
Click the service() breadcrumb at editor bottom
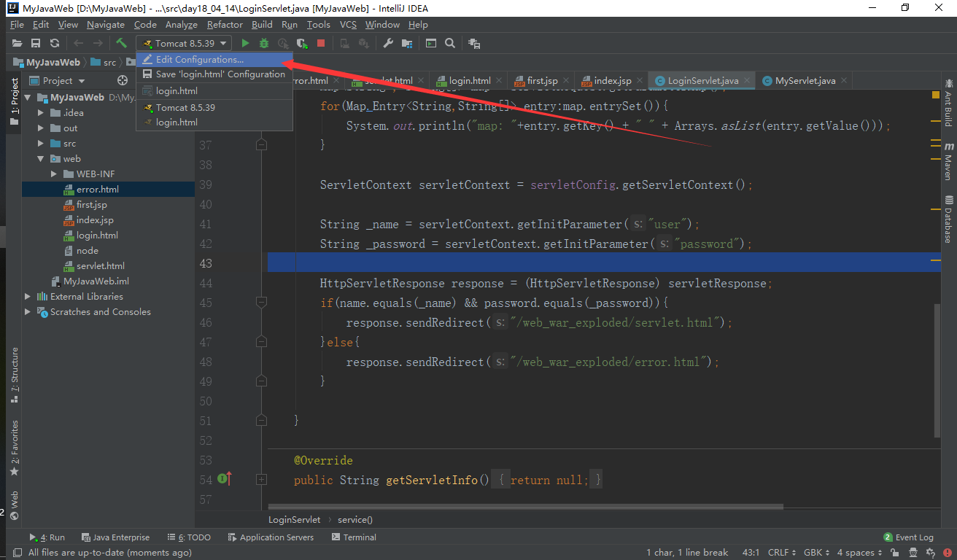(355, 520)
